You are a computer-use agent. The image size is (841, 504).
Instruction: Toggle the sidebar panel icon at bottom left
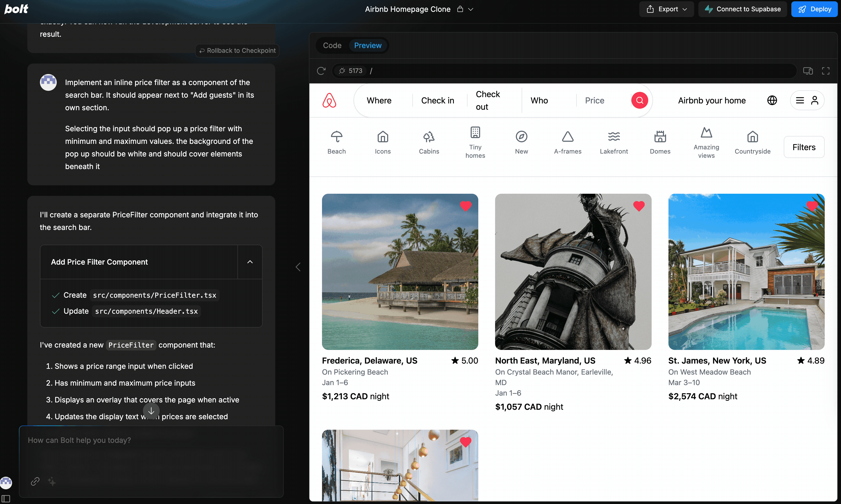click(x=6, y=498)
